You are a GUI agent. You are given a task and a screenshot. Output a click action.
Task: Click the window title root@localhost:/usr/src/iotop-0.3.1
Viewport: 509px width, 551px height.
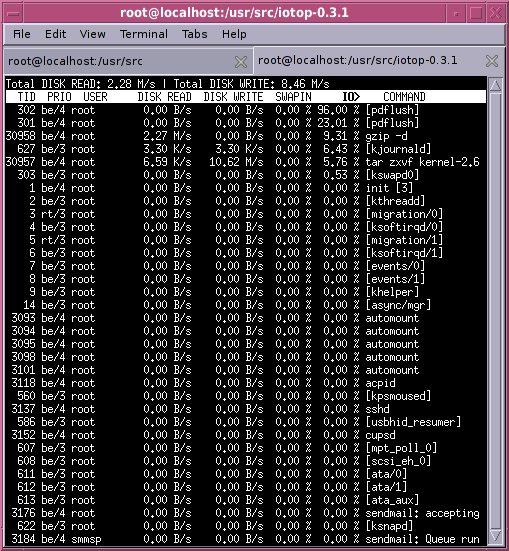point(234,13)
